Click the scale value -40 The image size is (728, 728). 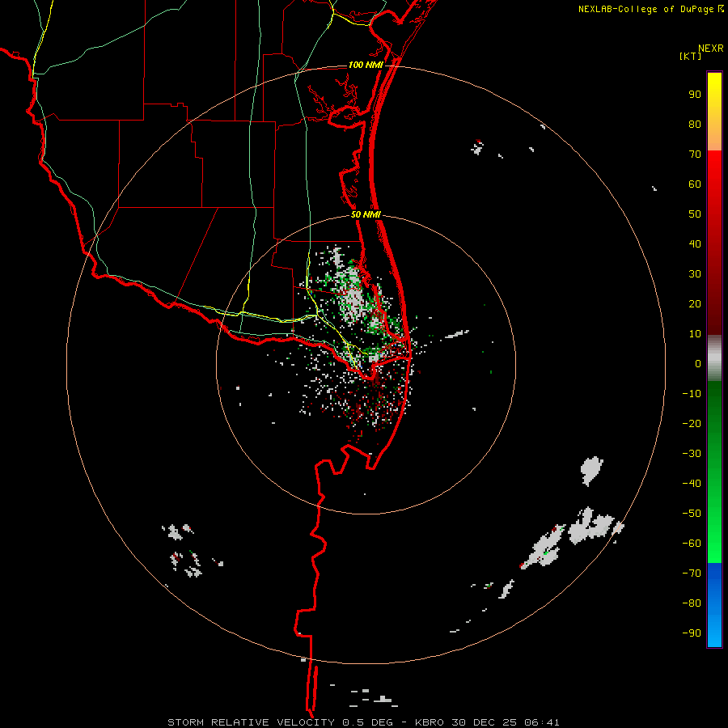[692, 484]
